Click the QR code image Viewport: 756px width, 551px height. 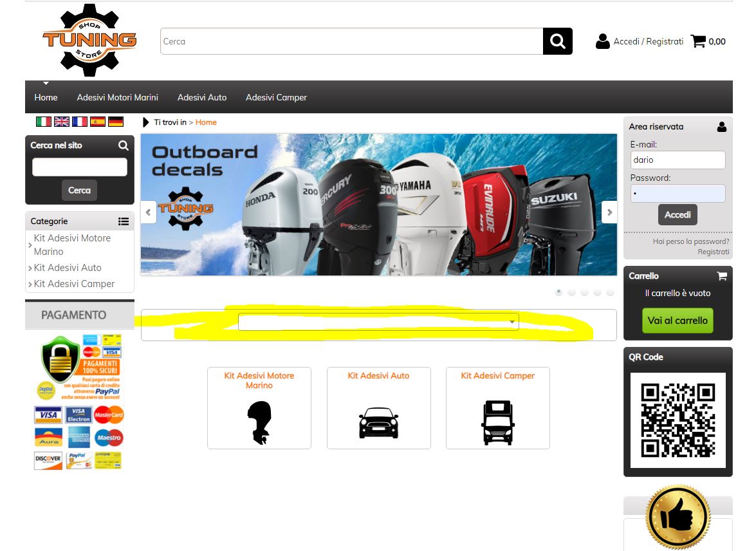[x=678, y=420]
